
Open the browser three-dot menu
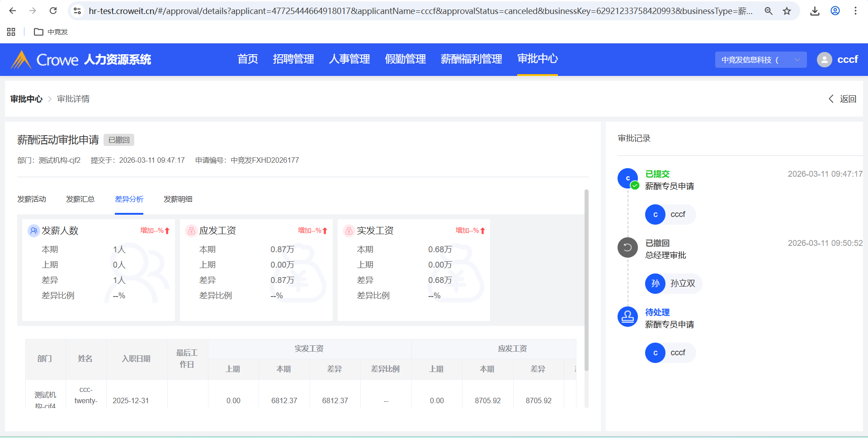[x=855, y=11]
